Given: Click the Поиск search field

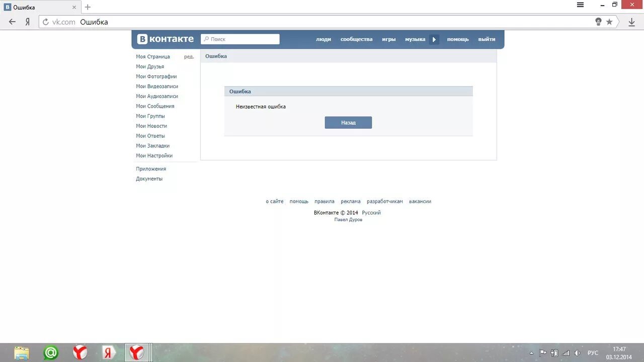Looking at the screenshot, I should coord(240,39).
